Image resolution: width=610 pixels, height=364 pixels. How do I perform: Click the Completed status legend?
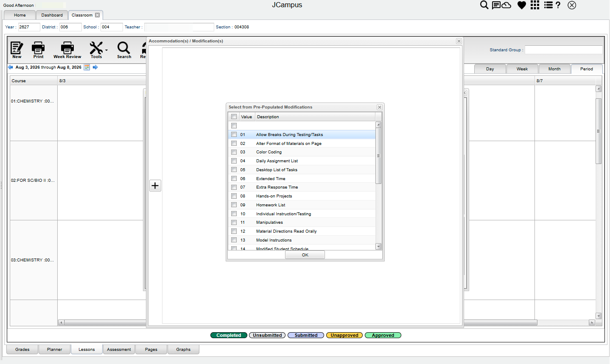click(229, 335)
